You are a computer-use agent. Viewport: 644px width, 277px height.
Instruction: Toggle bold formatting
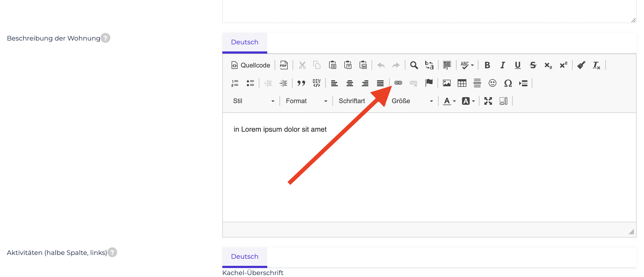pos(487,65)
